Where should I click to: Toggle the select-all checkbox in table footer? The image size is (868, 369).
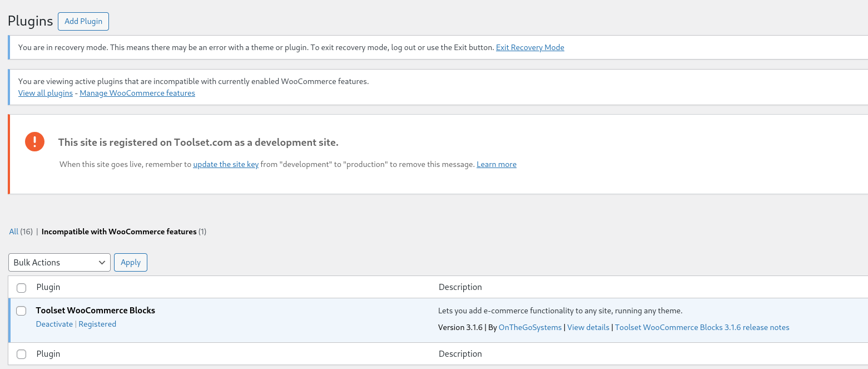22,355
